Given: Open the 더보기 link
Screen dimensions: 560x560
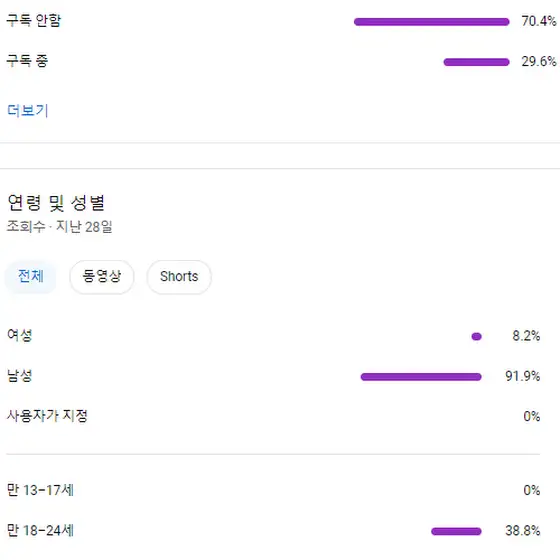Looking at the screenshot, I should pos(28,110).
